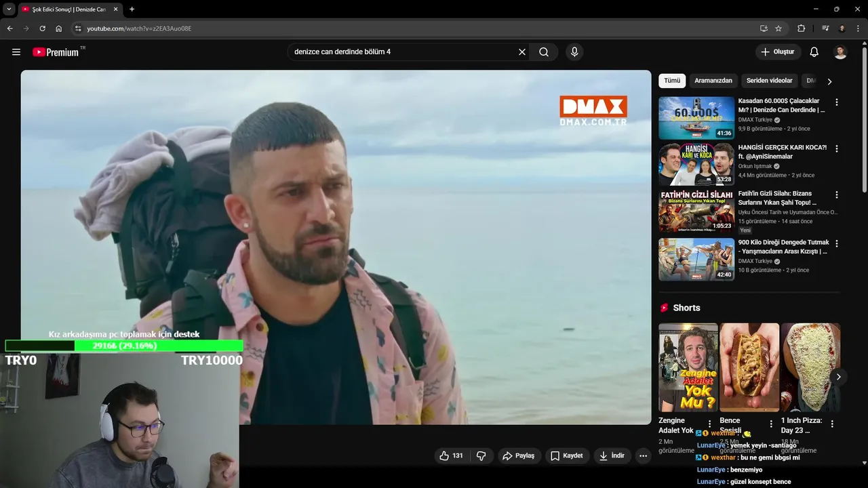
Task: Open options for 900 Kilo Direği video
Action: coord(837,243)
